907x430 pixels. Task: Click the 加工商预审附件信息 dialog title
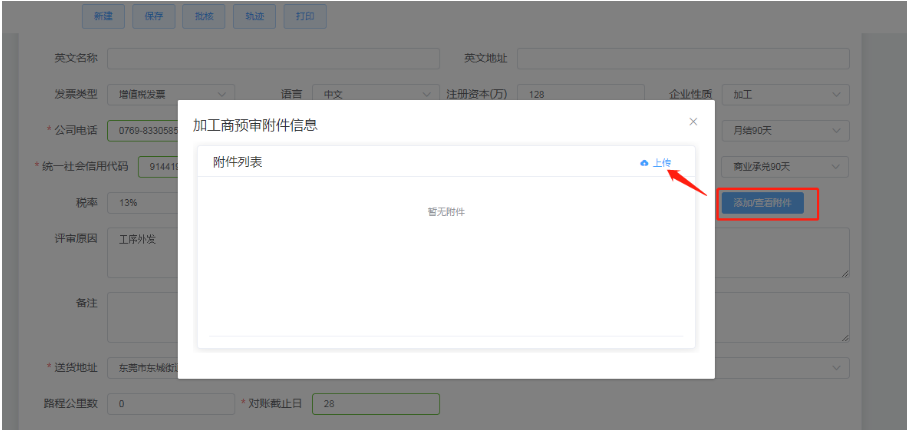click(255, 125)
